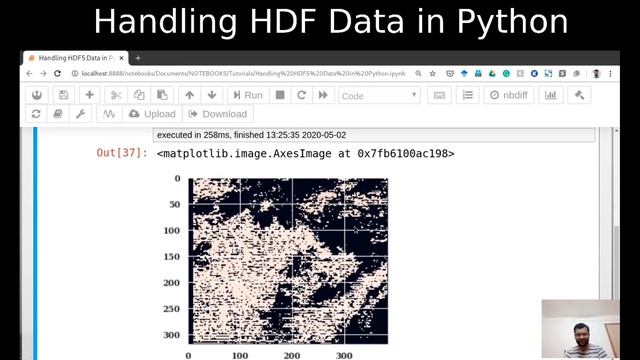This screenshot has width=640, height=360.
Task: Click the localhost address bar
Action: (243, 73)
